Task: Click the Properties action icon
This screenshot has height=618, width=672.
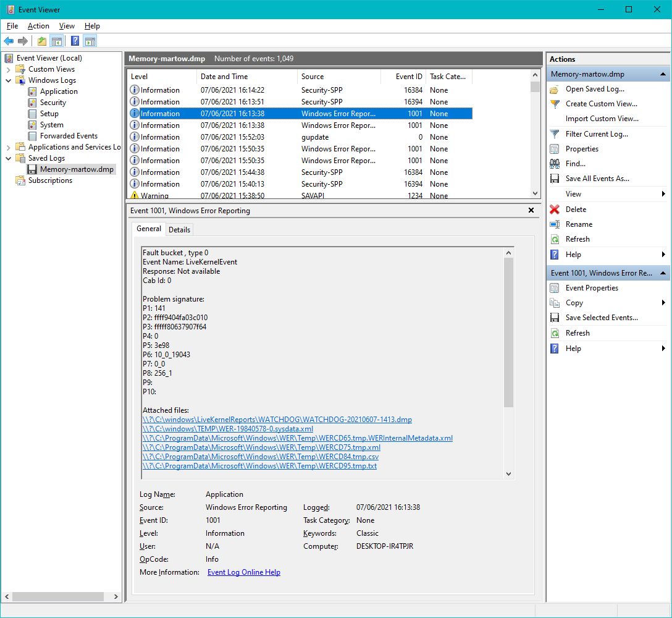Action: (x=555, y=149)
